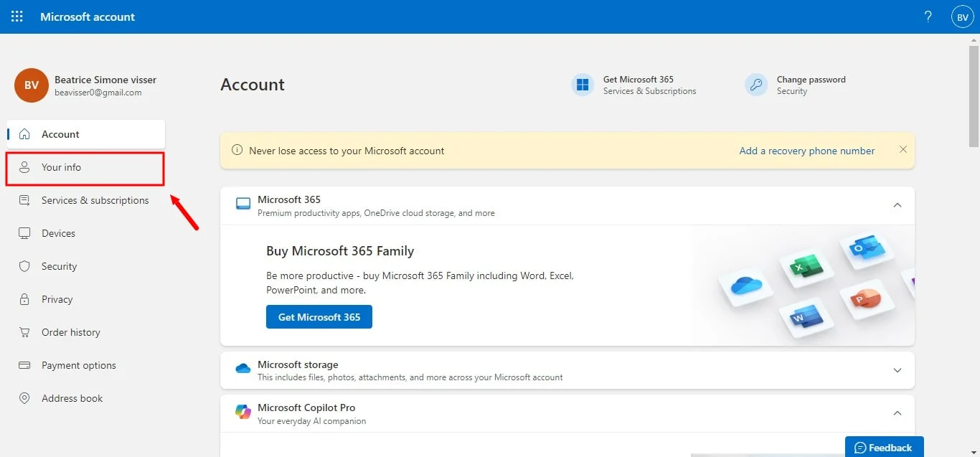This screenshot has width=980, height=457.
Task: Click the Address book pin icon
Action: [x=24, y=398]
